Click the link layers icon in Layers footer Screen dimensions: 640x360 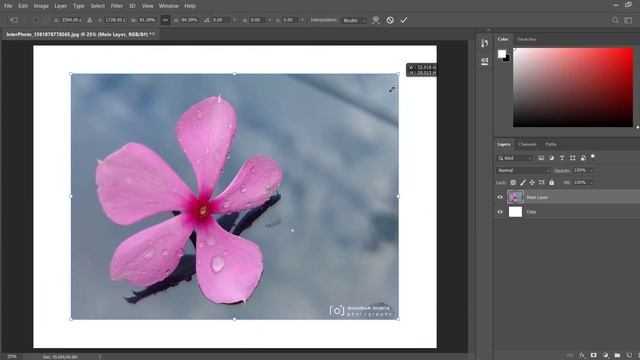coord(570,356)
